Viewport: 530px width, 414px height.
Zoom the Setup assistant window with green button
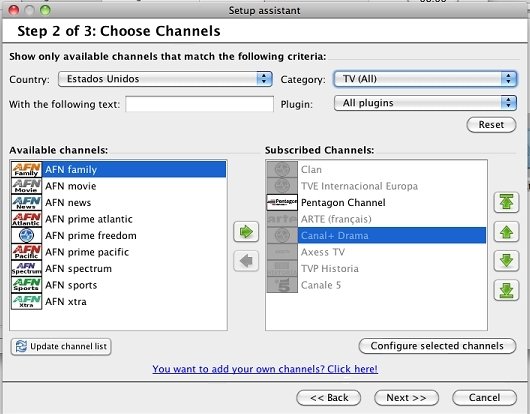45,10
